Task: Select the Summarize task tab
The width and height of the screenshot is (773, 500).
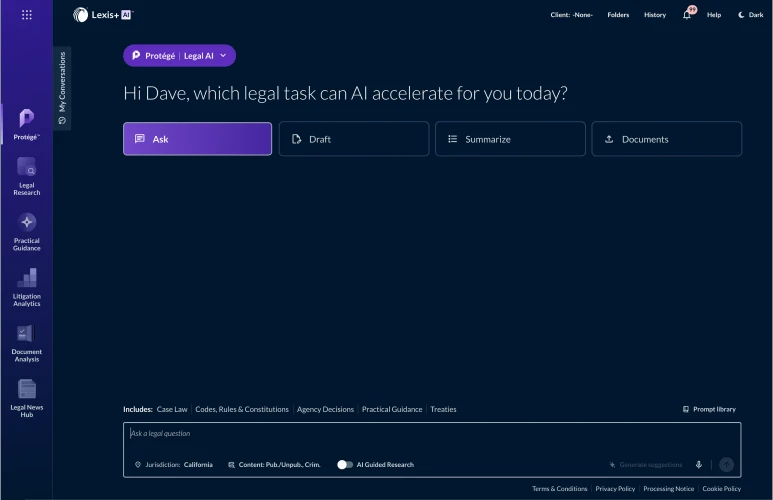Action: pyautogui.click(x=510, y=139)
